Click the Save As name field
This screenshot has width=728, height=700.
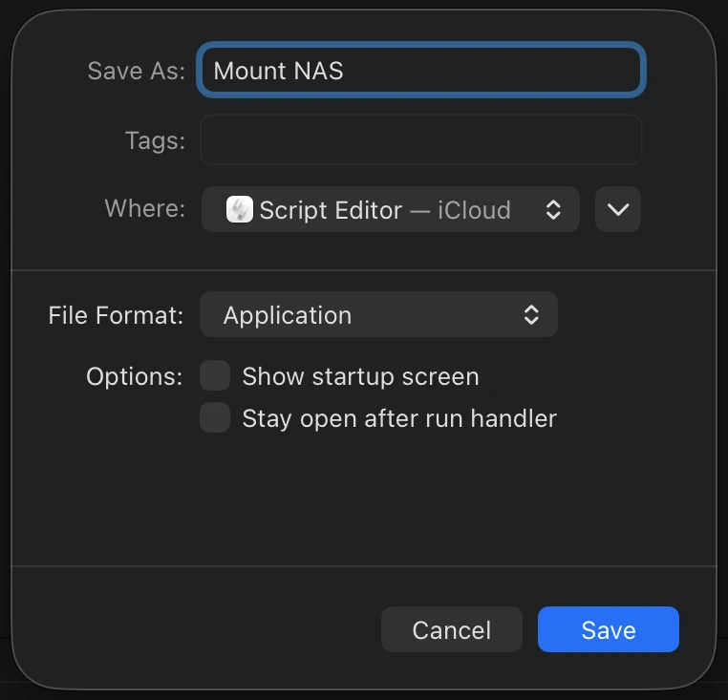421,70
